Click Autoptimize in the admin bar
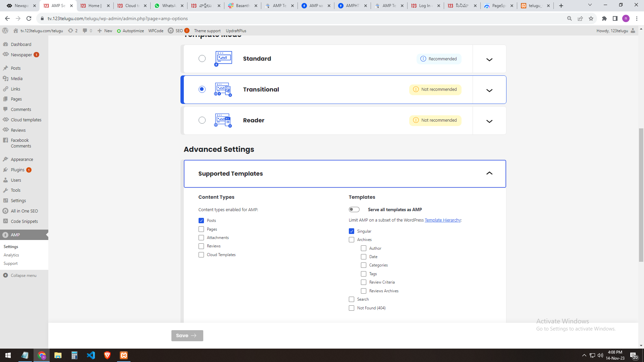 [130, 31]
